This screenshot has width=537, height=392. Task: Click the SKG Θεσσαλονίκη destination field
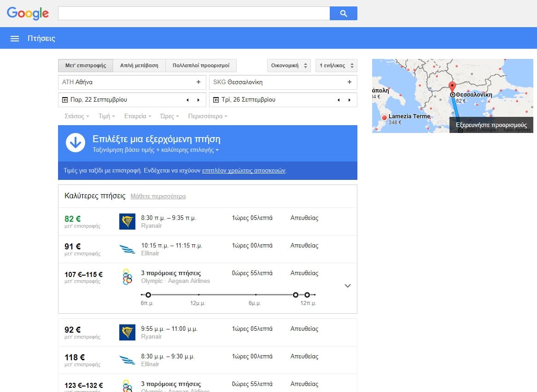(283, 82)
